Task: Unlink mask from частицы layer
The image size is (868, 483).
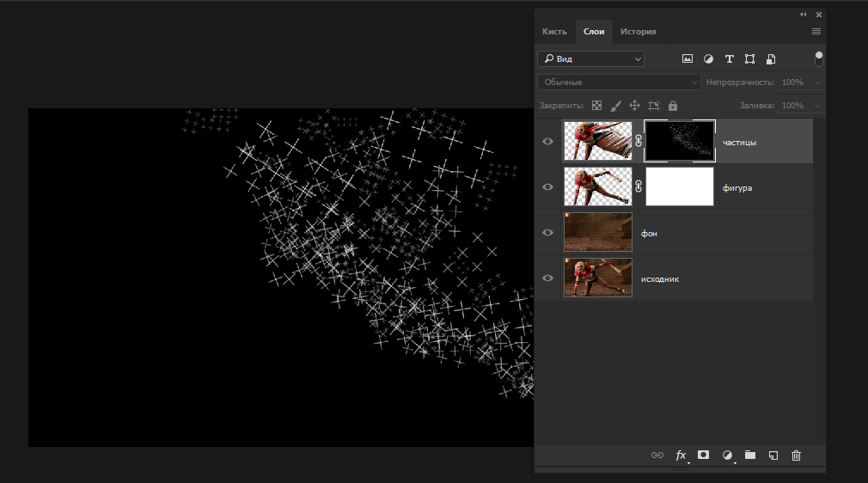Action: 639,141
